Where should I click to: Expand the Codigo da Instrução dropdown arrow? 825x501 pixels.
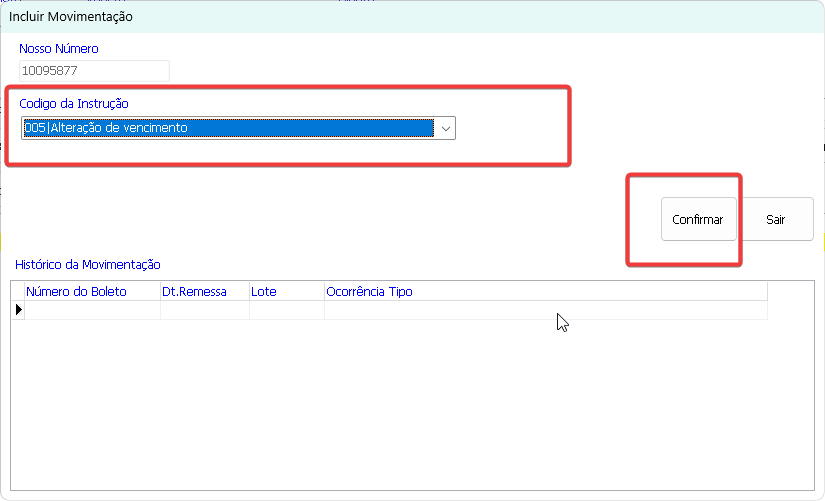pyautogui.click(x=445, y=128)
